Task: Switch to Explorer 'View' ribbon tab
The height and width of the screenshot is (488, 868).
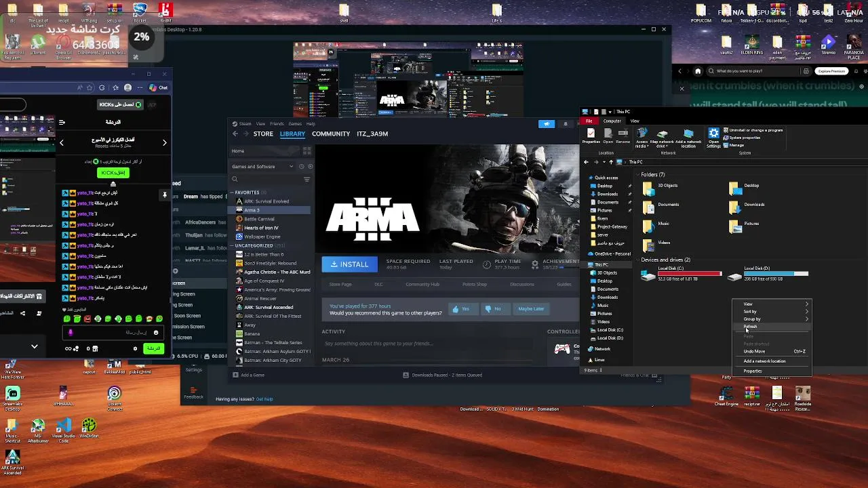Action: [x=635, y=121]
